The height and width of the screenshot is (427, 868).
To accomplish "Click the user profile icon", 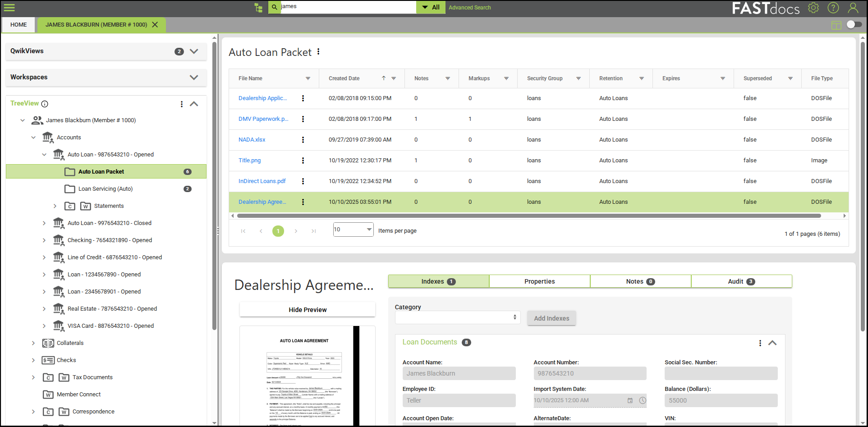I will pos(853,8).
